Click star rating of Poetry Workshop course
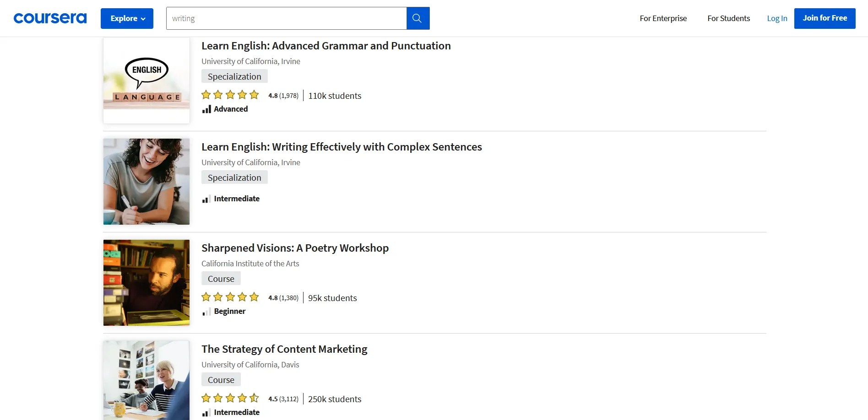 (230, 297)
